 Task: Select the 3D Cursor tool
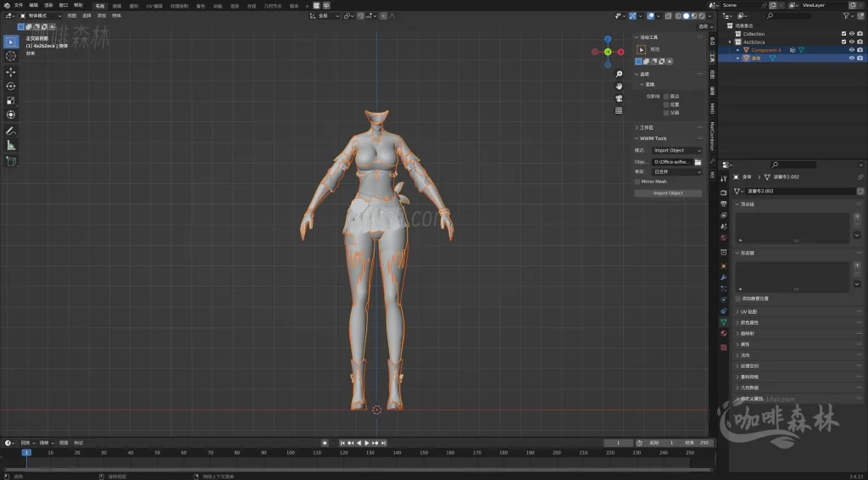(10, 57)
